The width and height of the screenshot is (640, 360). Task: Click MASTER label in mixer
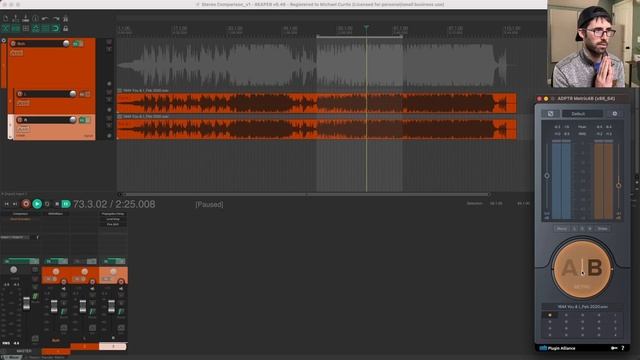coord(24,351)
